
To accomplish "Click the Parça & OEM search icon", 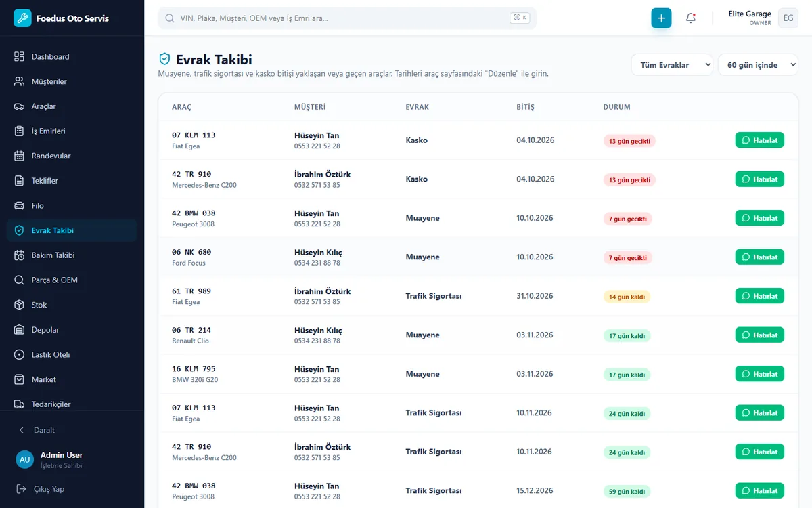I will [19, 280].
